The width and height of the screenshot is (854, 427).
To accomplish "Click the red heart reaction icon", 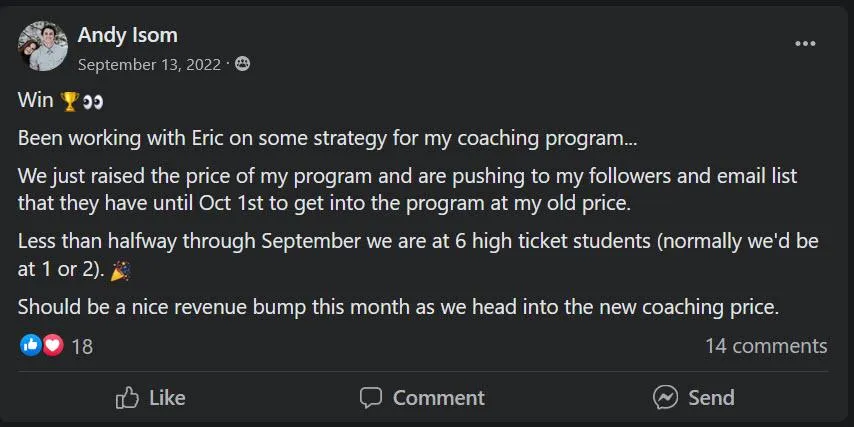I will pyautogui.click(x=52, y=346).
